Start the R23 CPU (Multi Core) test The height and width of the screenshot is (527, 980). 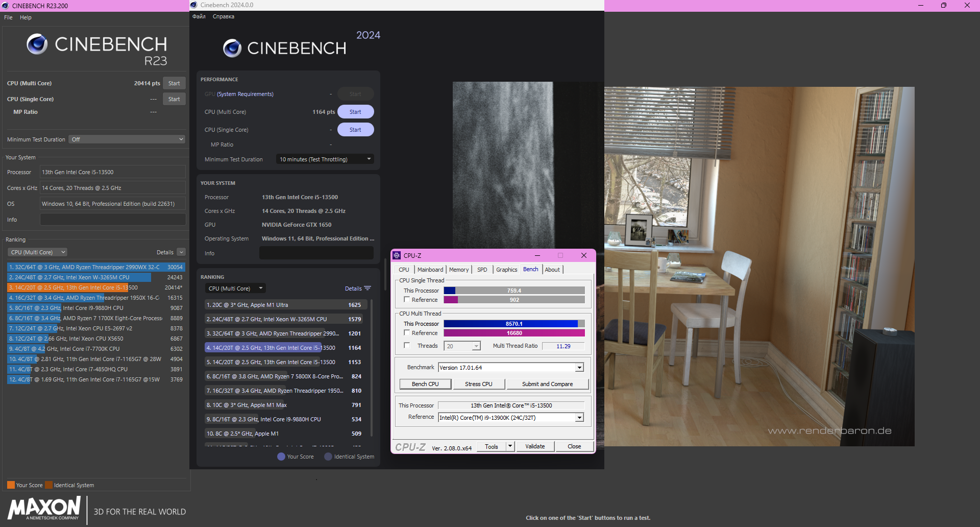[x=174, y=83]
